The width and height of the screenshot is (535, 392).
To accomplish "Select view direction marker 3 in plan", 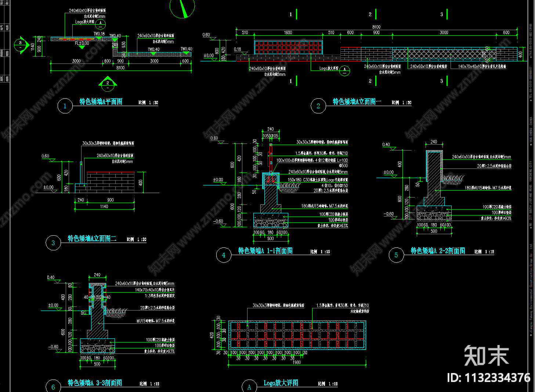I will pos(21,45).
